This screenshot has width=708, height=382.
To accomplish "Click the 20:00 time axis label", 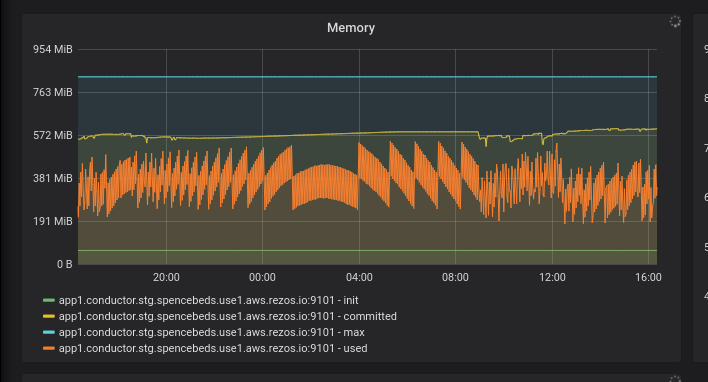I will (166, 277).
